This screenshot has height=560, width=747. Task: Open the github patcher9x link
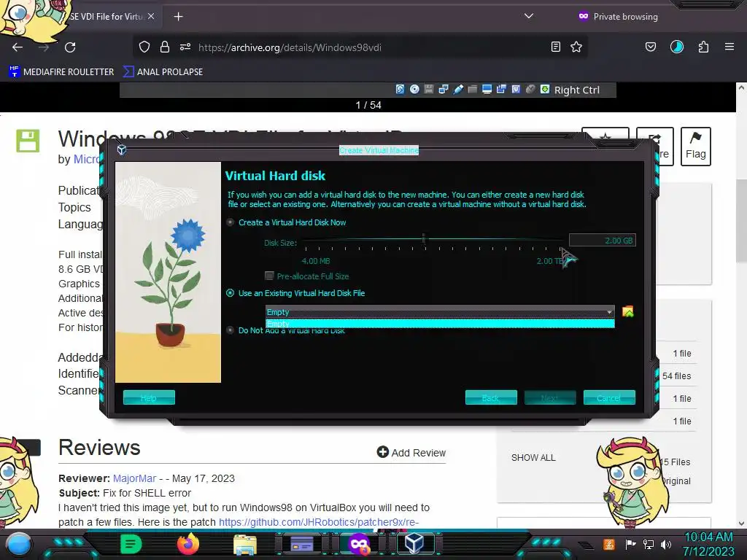point(319,522)
